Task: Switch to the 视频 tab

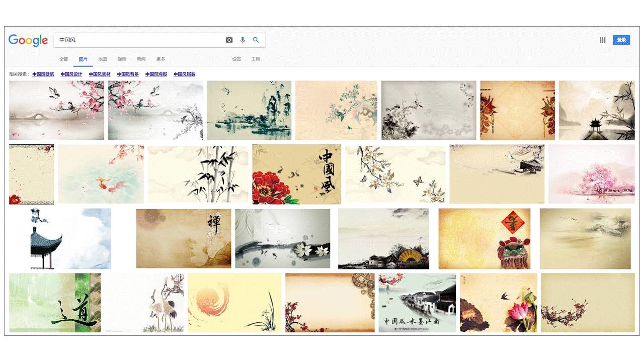Action: [x=122, y=59]
